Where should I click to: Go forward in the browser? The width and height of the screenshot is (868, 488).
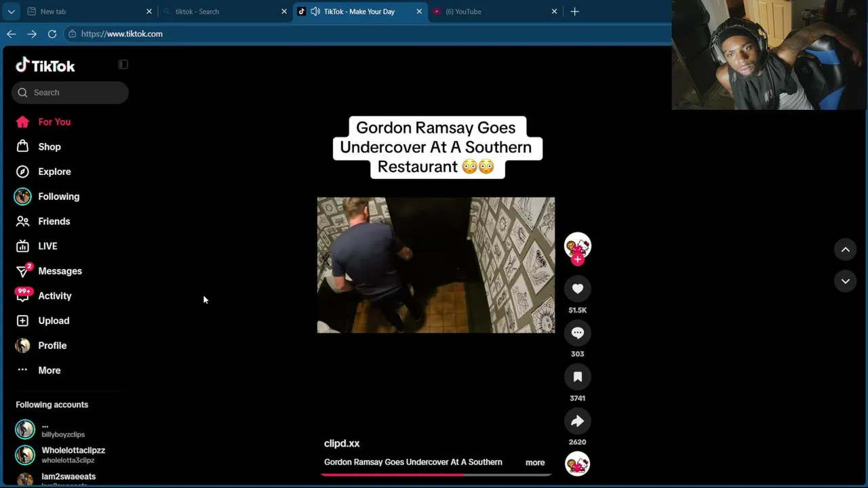coord(32,34)
